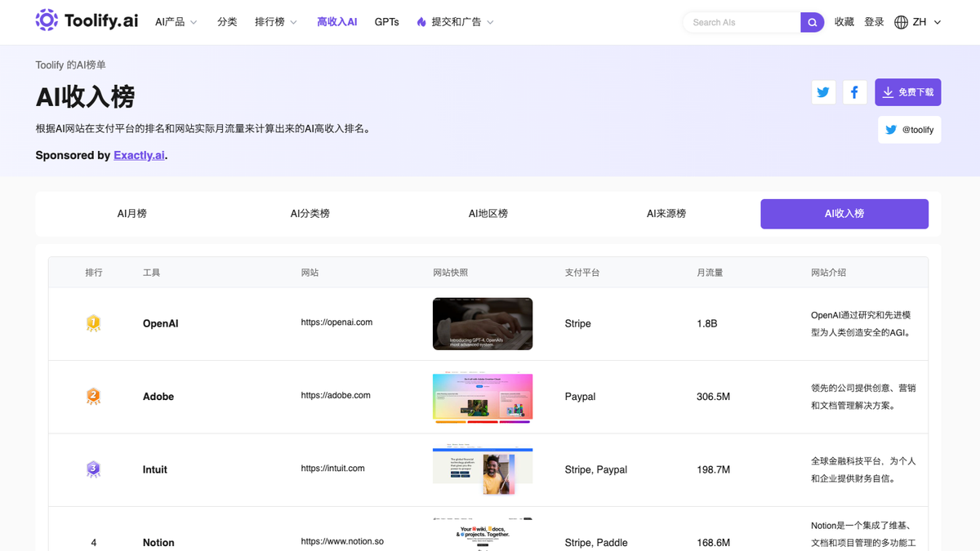Image resolution: width=980 pixels, height=551 pixels.
Task: Click the Notion tool name
Action: coord(158,543)
